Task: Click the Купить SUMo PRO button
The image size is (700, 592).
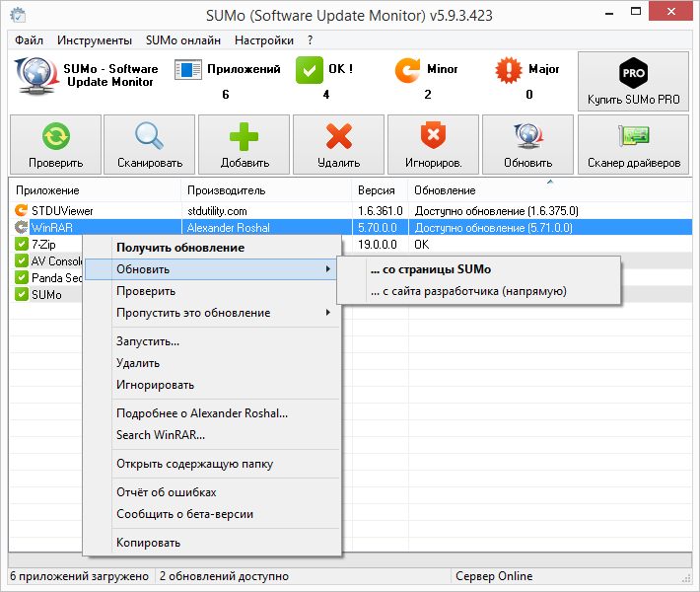Action: (x=634, y=81)
